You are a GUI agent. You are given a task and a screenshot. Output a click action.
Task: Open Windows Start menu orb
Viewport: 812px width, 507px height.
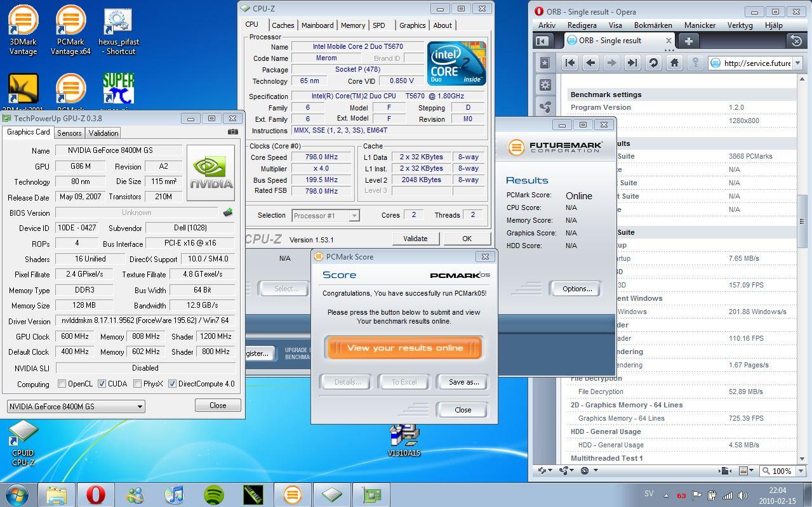[x=17, y=494]
